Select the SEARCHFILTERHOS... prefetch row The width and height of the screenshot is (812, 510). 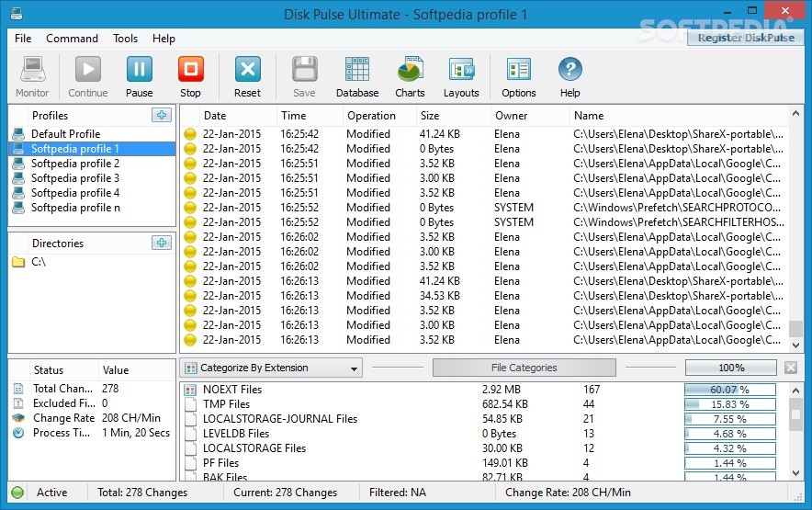pyautogui.click(x=484, y=221)
